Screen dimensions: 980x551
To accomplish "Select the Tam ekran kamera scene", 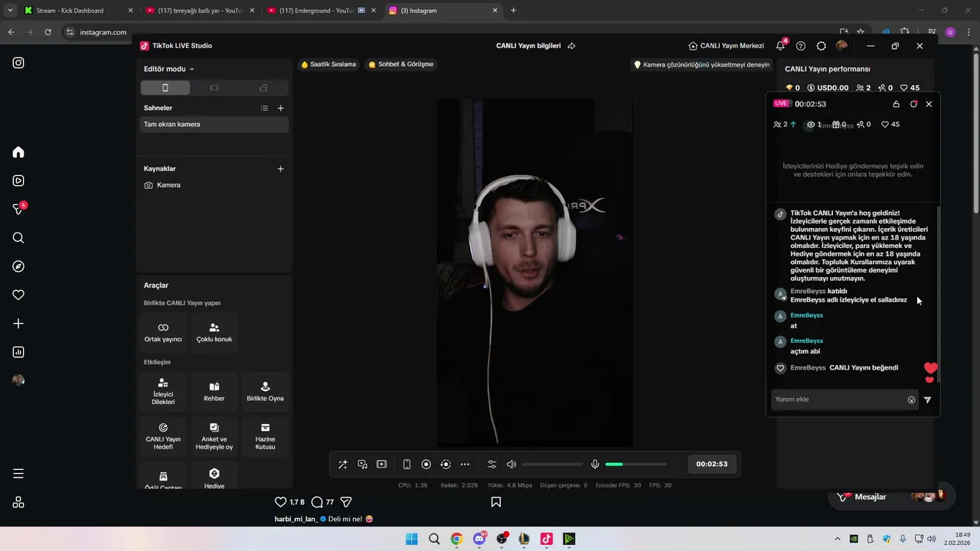I will click(214, 124).
